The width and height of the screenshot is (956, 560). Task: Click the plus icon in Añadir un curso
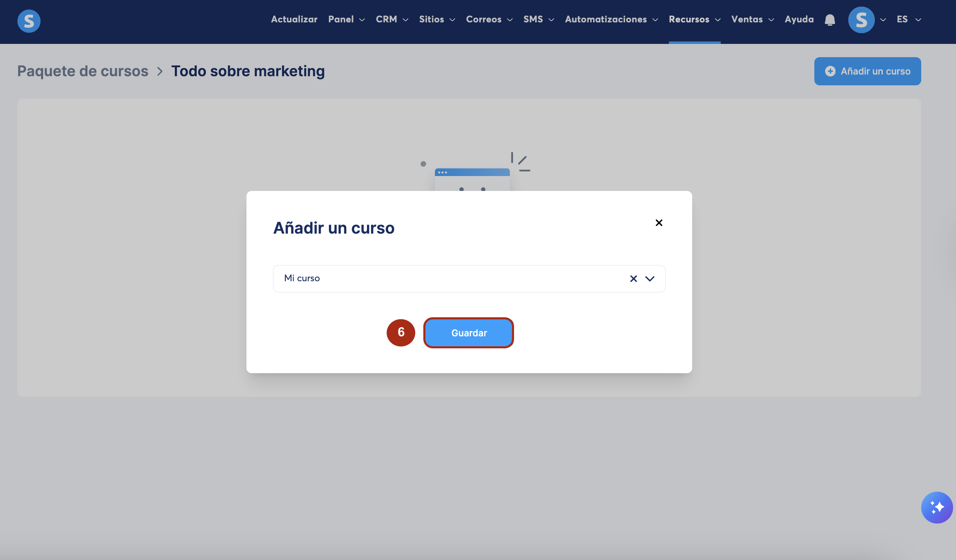pos(830,71)
